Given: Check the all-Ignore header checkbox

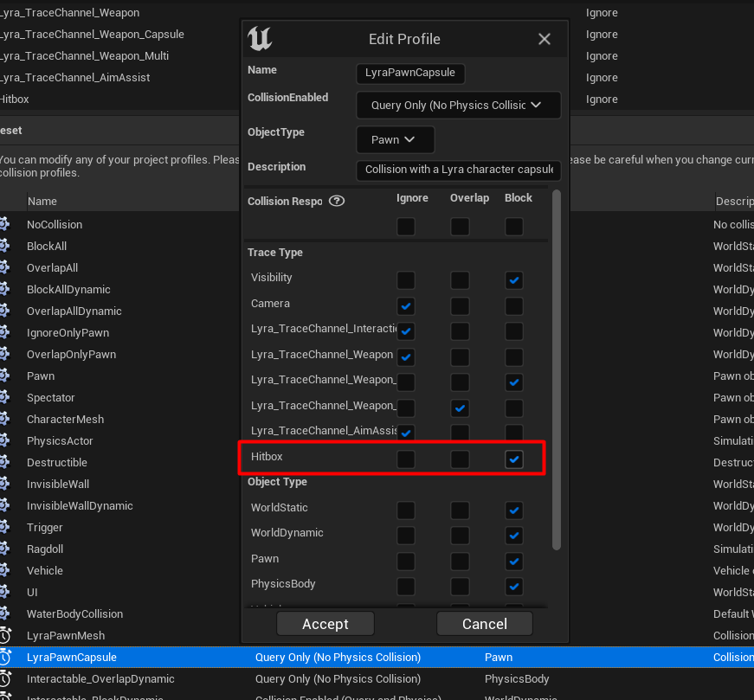Looking at the screenshot, I should 406,227.
